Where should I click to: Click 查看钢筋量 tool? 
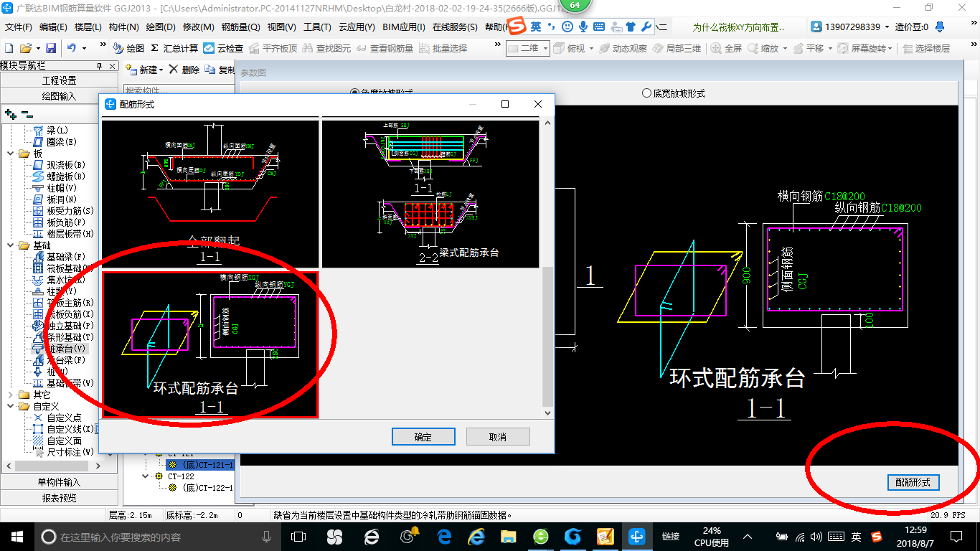click(x=385, y=48)
